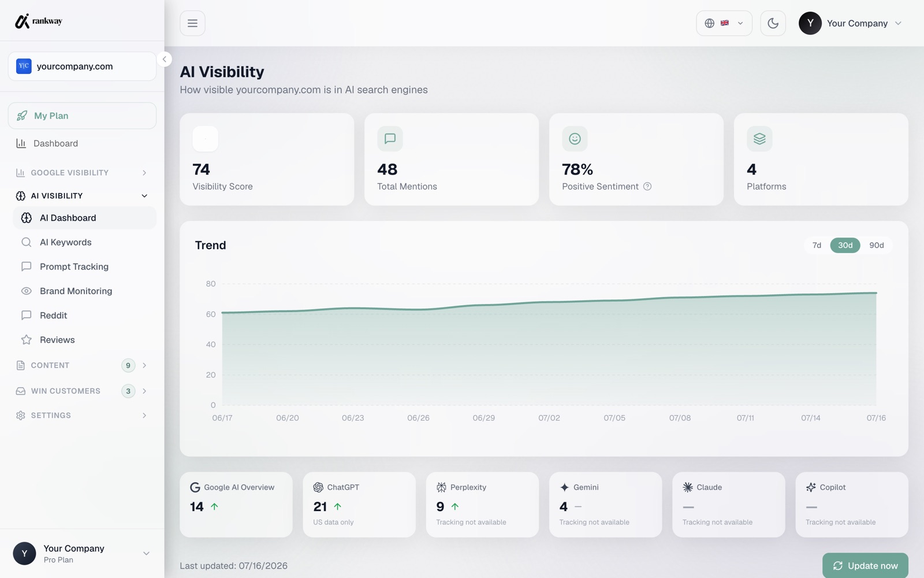Viewport: 924px width, 578px height.
Task: Click the star icon beside Reviews
Action: click(26, 340)
